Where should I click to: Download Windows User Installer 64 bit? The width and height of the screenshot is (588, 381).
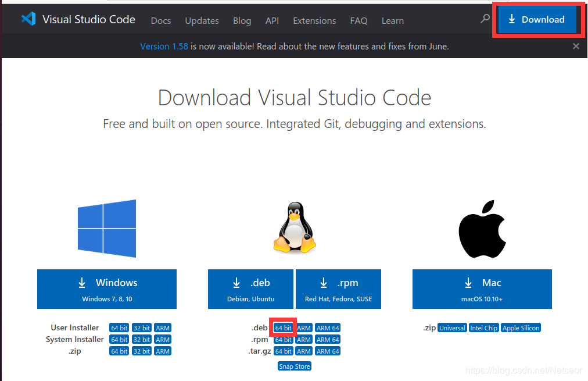point(119,327)
